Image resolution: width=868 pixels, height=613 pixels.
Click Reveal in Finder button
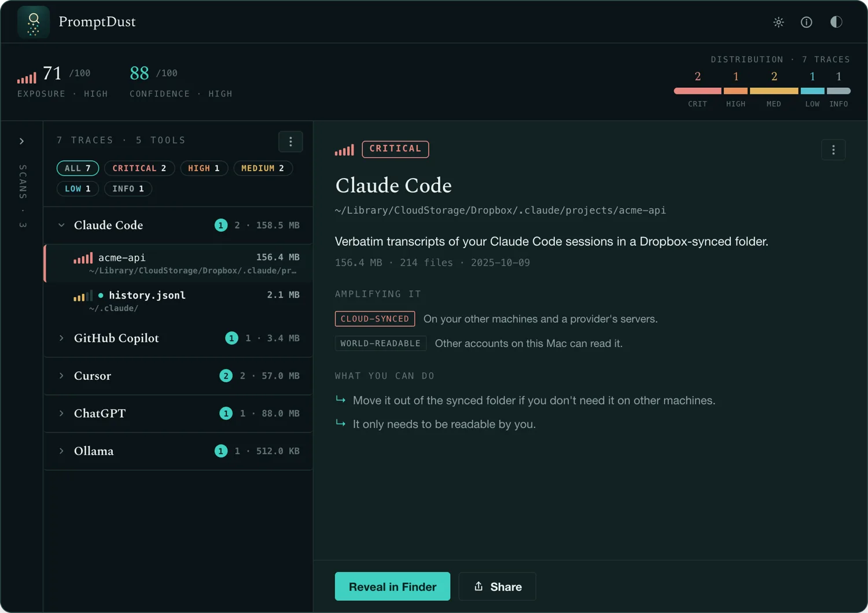[392, 586]
